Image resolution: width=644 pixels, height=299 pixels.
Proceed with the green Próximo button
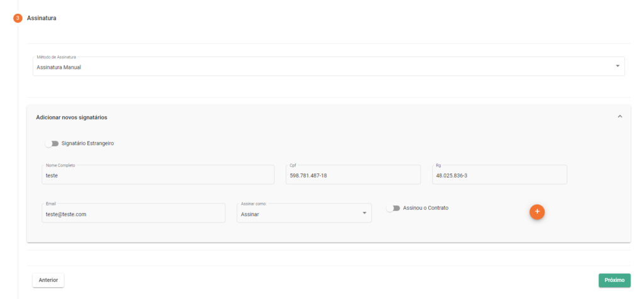614,280
